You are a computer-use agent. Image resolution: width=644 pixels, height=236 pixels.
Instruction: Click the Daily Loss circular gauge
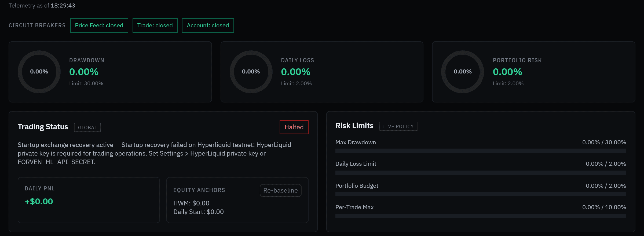(251, 72)
